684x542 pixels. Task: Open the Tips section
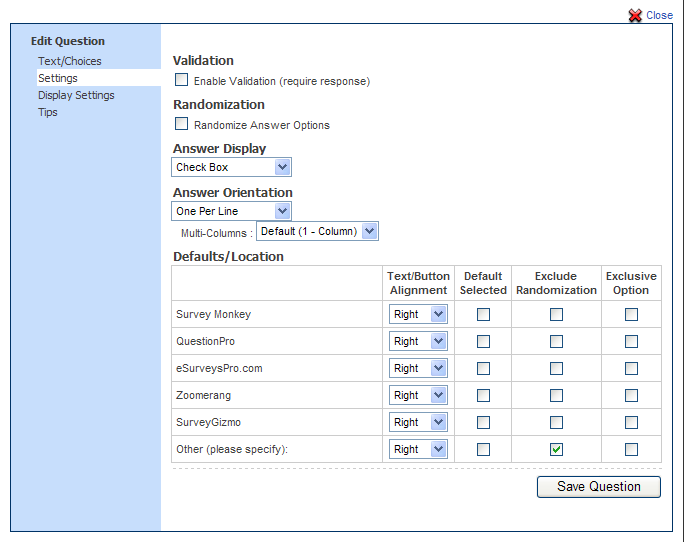point(48,112)
